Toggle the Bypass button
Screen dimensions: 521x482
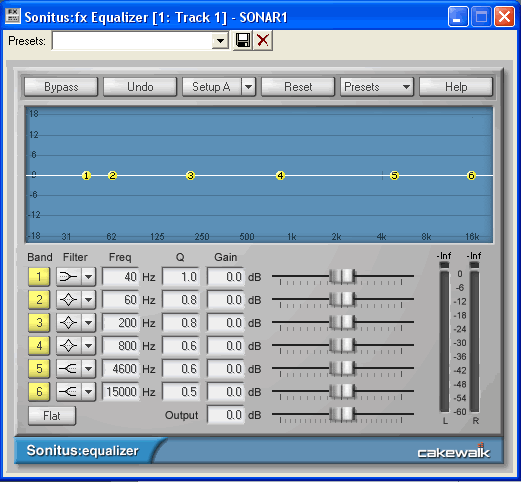point(61,87)
